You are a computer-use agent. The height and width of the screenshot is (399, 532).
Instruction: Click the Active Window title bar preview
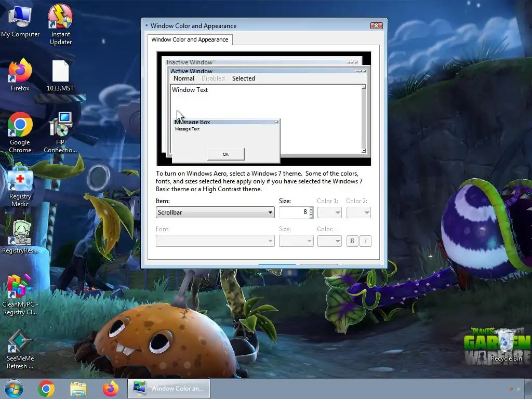point(268,71)
